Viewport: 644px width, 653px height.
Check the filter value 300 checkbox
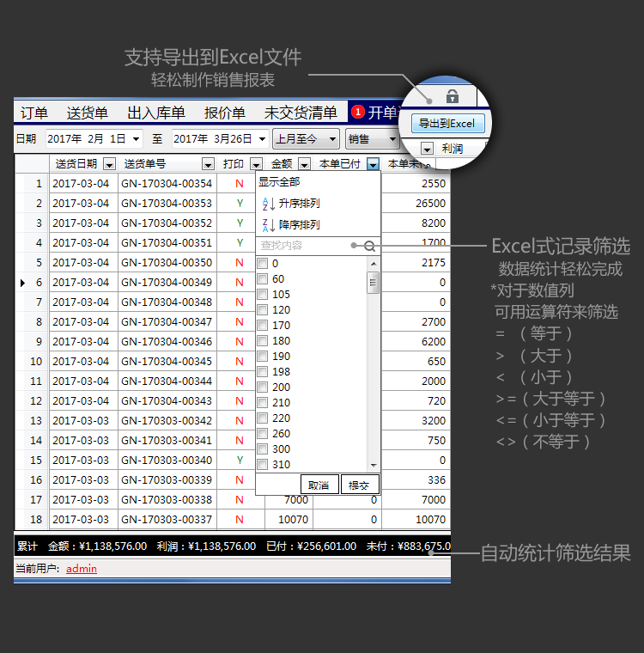263,449
